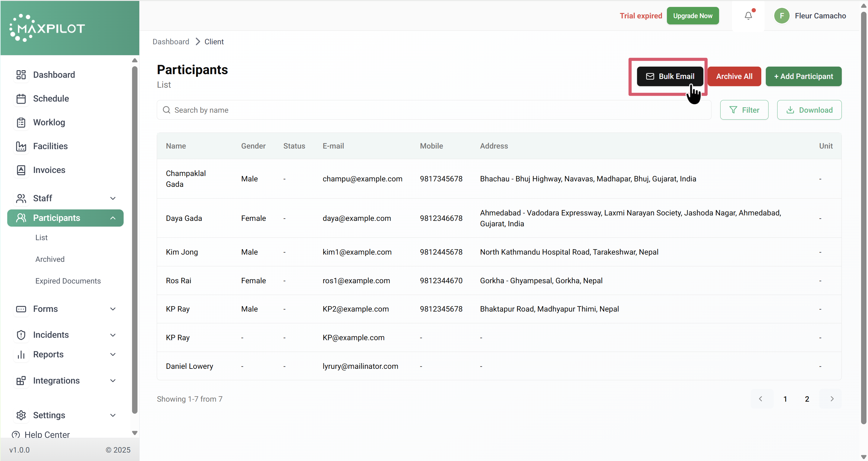Go to pagination page 2
868x461 pixels.
(807, 399)
